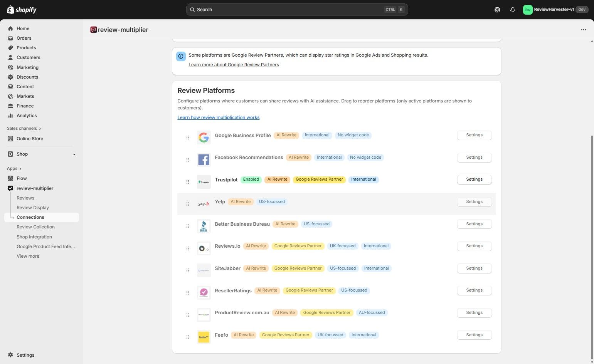Click the drag handle for ResellerRatings
This screenshot has width=594, height=364.
click(188, 293)
